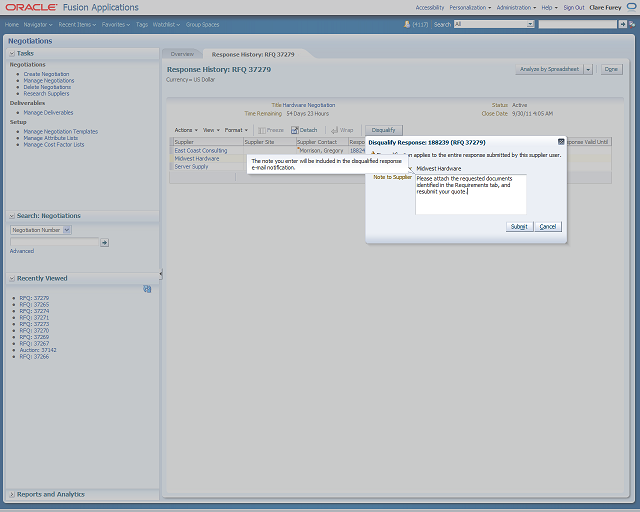The height and width of the screenshot is (512, 640).
Task: Click the Cancel button in dialog
Action: (x=548, y=227)
